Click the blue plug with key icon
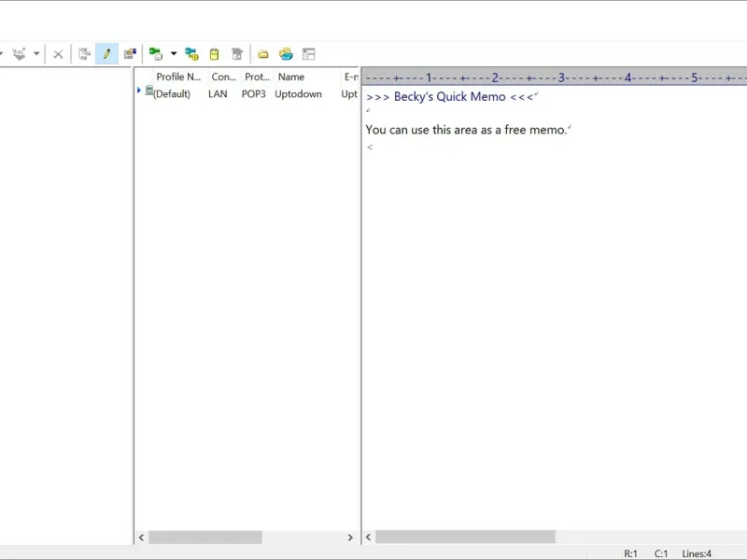 tap(191, 54)
